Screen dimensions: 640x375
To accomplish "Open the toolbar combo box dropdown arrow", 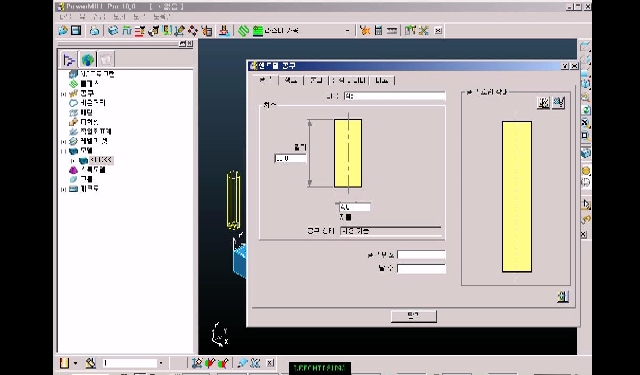I will [x=348, y=31].
